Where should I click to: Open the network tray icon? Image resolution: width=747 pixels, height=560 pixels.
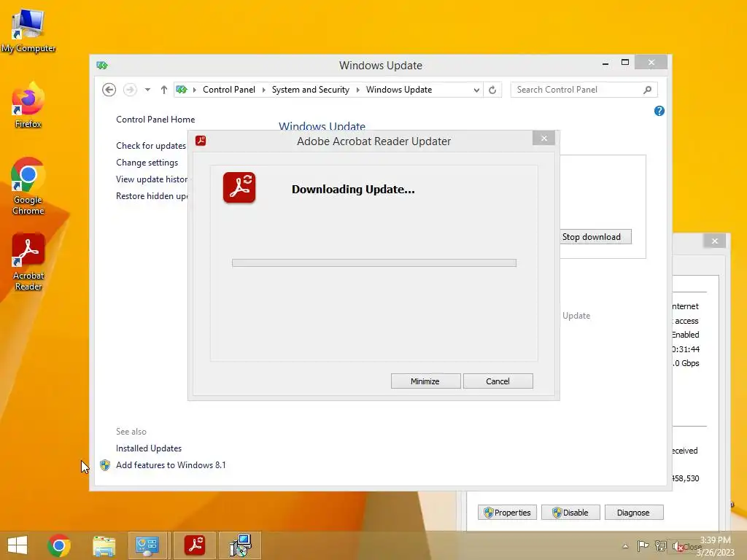point(660,546)
